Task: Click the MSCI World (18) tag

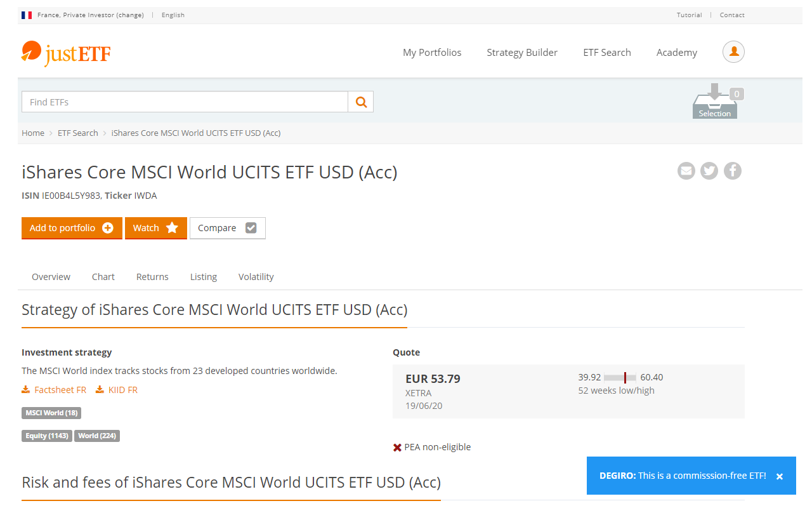Action: [x=51, y=413]
